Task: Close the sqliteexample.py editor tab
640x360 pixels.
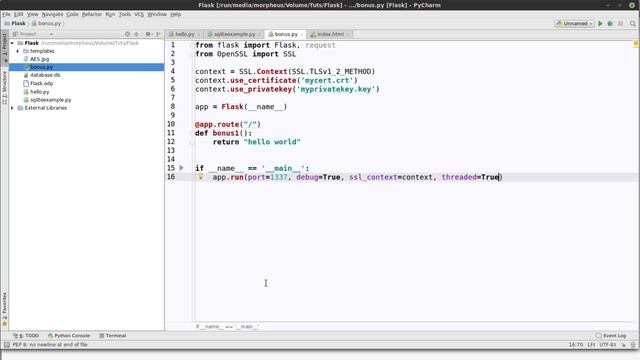Action: pos(259,35)
